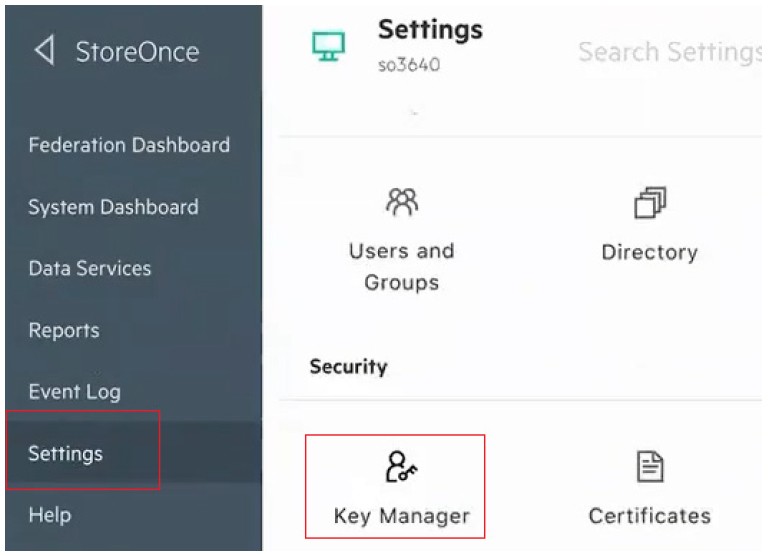
Task: Click the Security section heading
Action: point(348,367)
